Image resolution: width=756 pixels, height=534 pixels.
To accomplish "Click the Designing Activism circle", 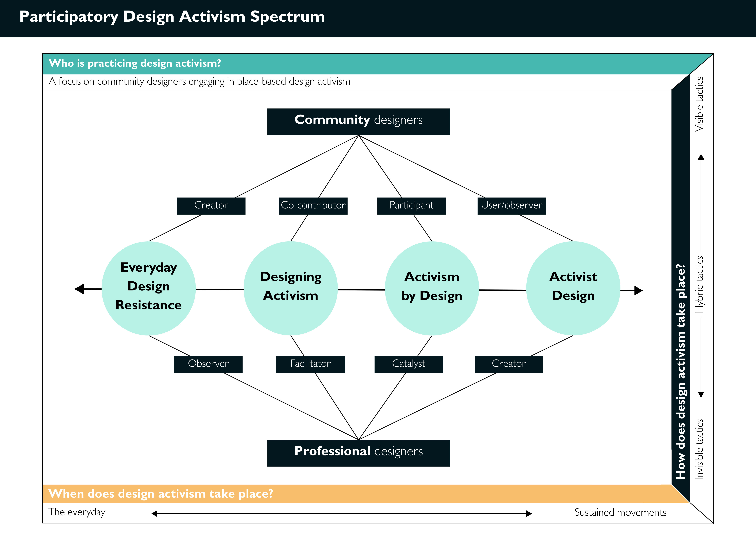I will 290,288.
